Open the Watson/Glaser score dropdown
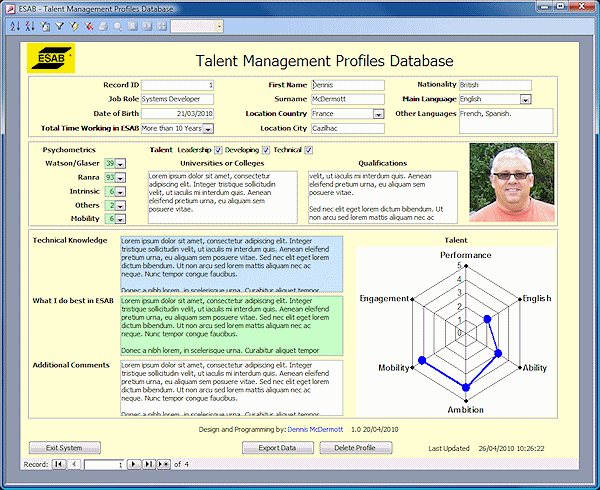This screenshot has height=490, width=600. 120,164
